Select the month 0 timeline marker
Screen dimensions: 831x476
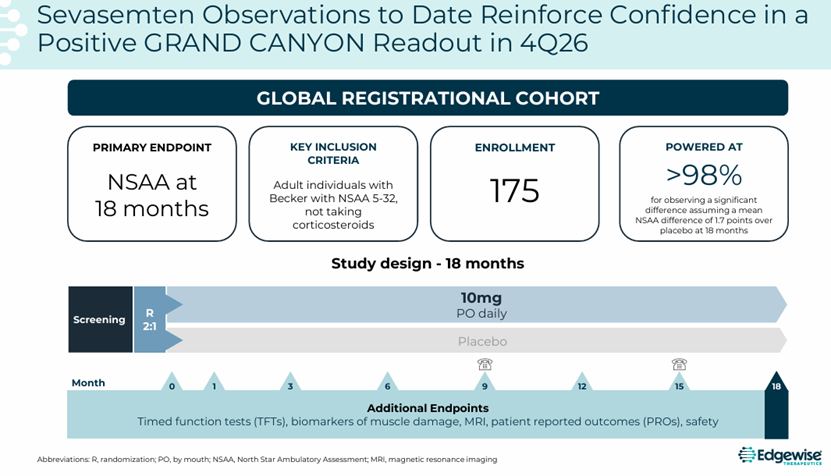[172, 382]
